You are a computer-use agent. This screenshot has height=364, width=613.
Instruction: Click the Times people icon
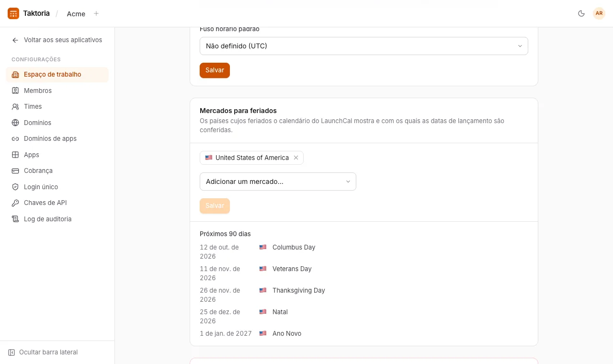pyautogui.click(x=15, y=107)
